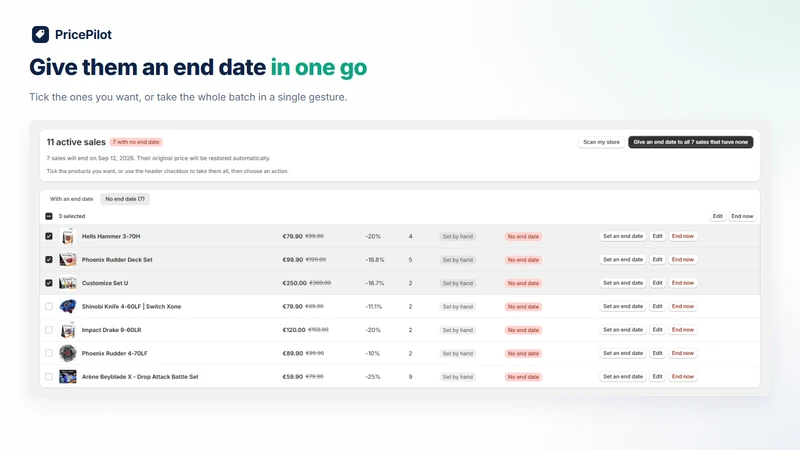Edit the Impact Drake 9-60LR sale
The width and height of the screenshot is (800, 450).
[x=657, y=330]
